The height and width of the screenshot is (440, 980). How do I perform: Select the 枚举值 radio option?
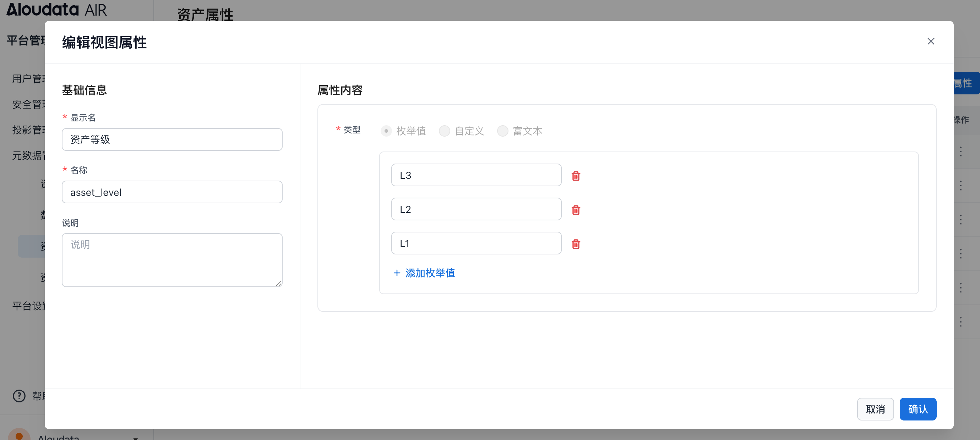pos(386,131)
